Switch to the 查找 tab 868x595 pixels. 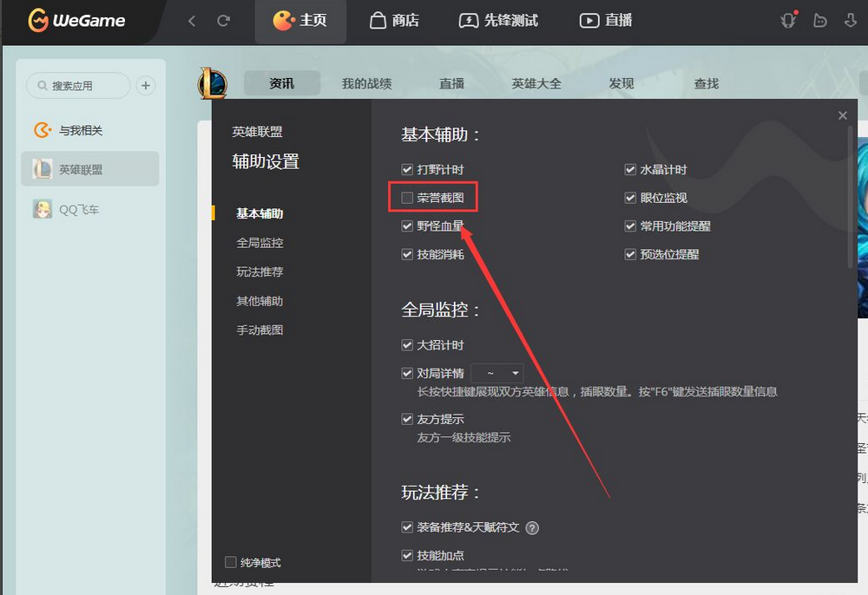tap(707, 83)
